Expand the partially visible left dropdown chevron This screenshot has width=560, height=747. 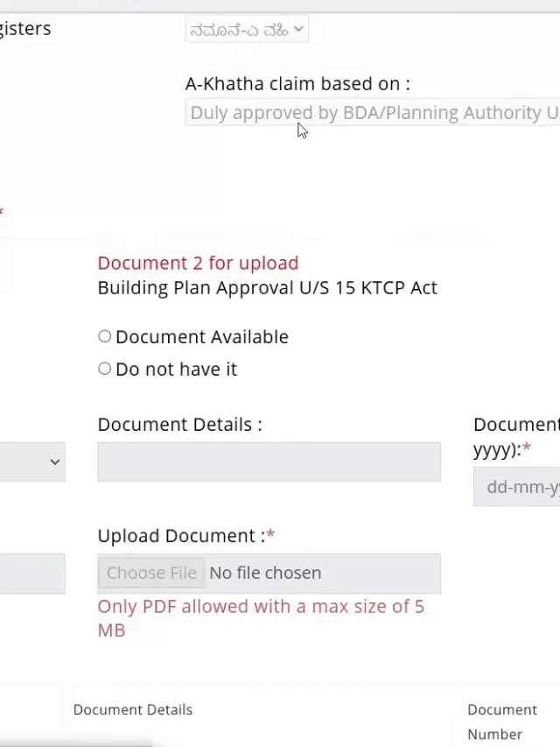coord(55,462)
